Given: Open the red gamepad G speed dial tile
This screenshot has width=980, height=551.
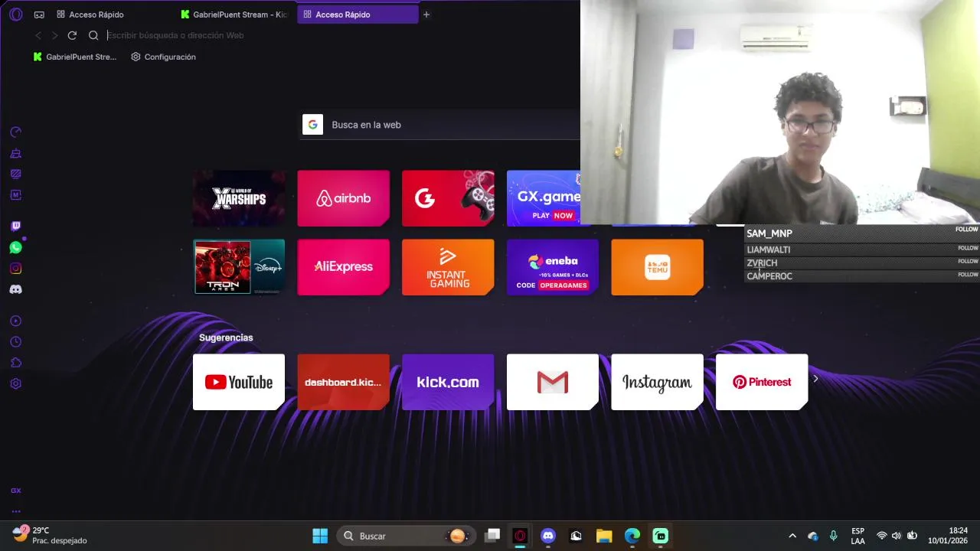Looking at the screenshot, I should [448, 198].
